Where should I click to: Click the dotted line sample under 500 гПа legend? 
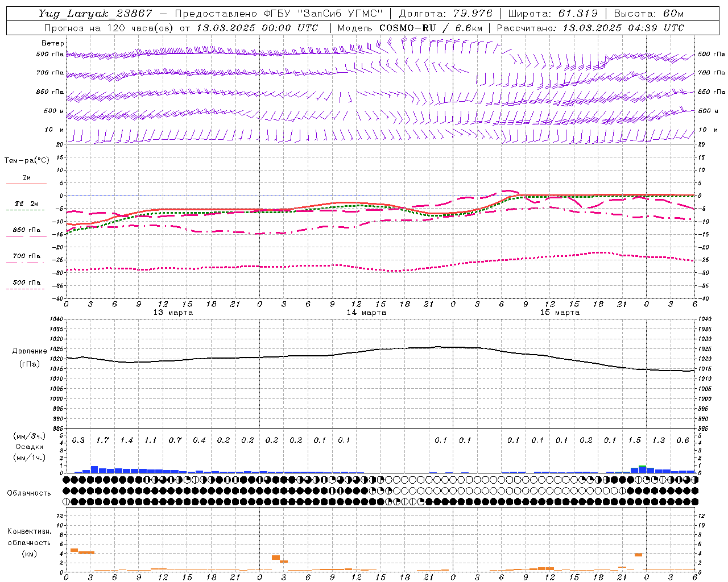(25, 289)
